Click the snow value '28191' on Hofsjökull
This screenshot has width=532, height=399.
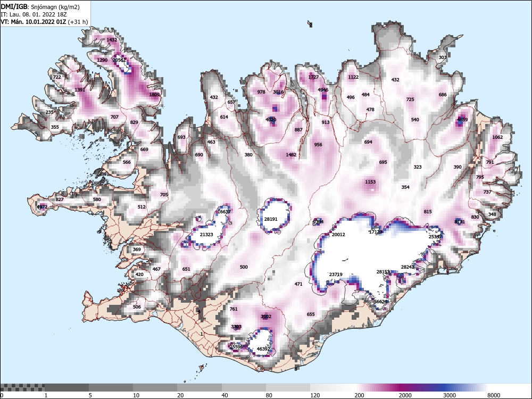point(271,219)
